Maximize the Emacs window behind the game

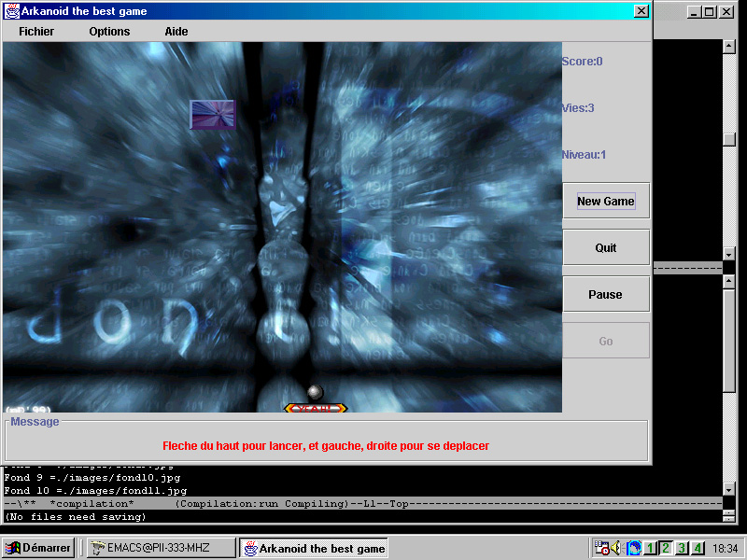710,12
